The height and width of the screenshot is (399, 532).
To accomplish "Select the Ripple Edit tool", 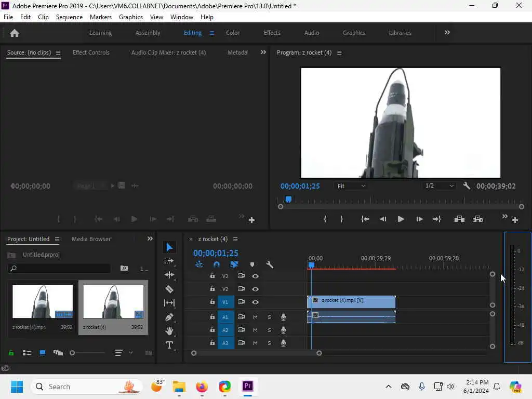I will [x=169, y=275].
